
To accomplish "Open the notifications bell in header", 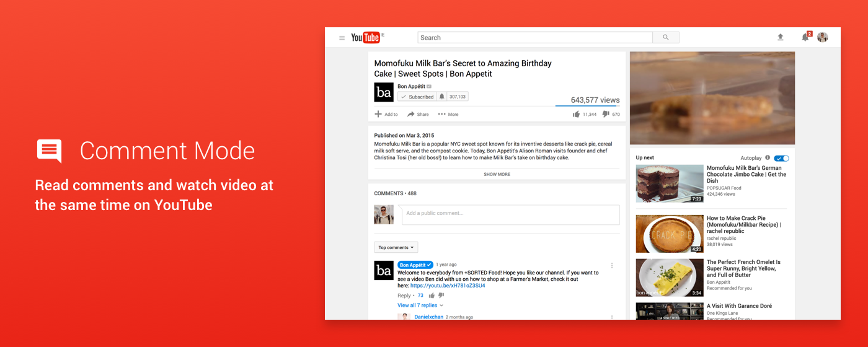I will [x=805, y=37].
